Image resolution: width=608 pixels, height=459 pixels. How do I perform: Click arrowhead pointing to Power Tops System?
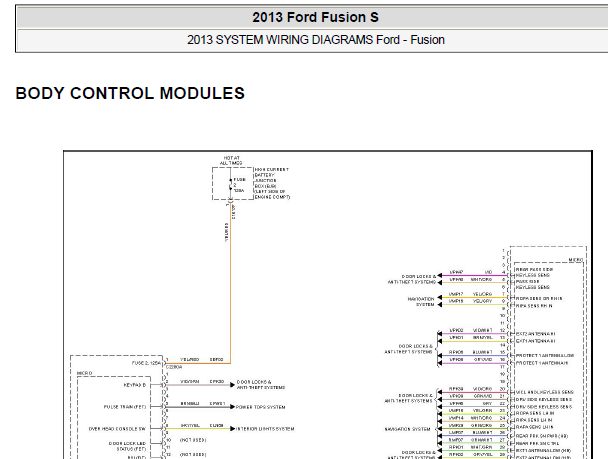pos(233,407)
